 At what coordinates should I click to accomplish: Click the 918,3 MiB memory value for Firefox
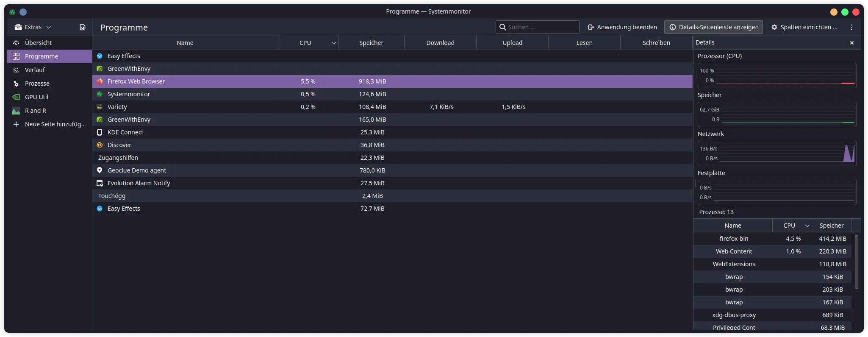click(372, 81)
